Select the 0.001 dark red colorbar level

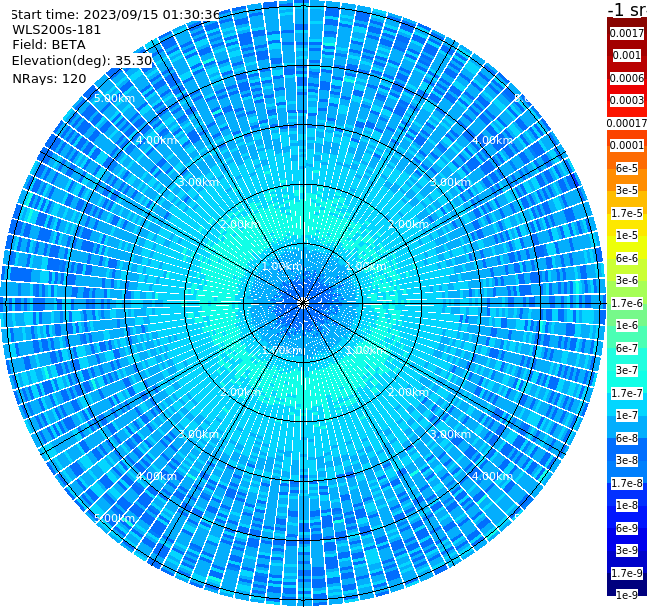point(626,55)
